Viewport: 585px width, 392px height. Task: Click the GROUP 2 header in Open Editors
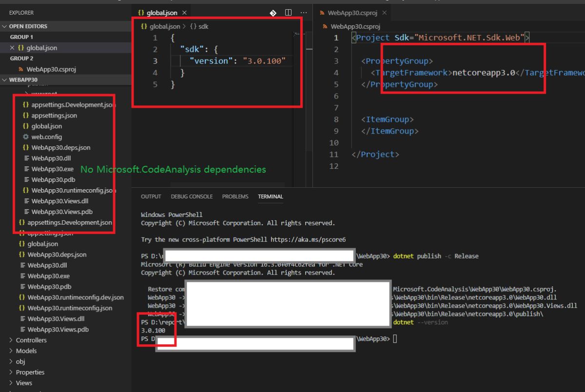pos(21,59)
